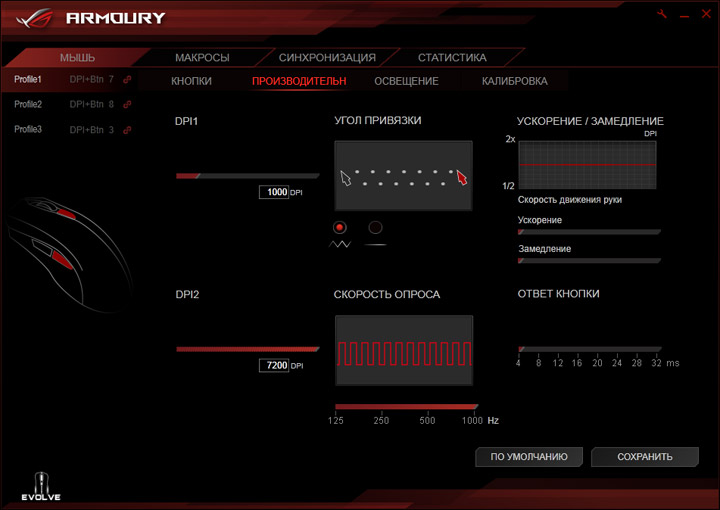This screenshot has height=510, width=720.
Task: Click the 250 Hz polling mark
Action: click(381, 420)
